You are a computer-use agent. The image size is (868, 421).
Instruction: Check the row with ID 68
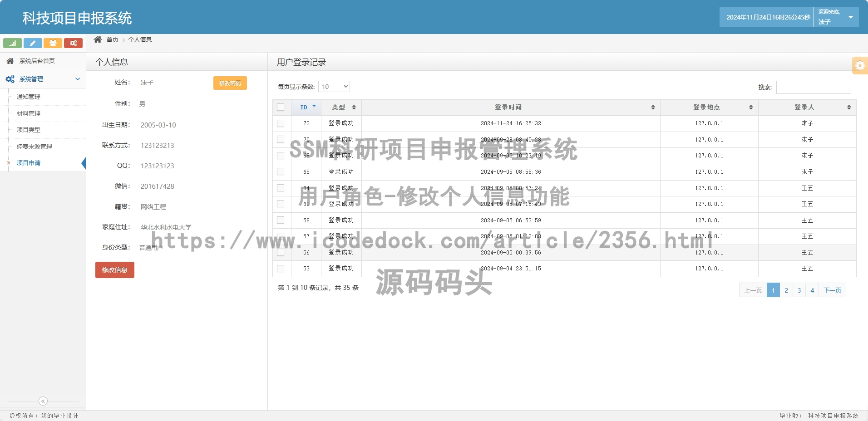pyautogui.click(x=281, y=156)
